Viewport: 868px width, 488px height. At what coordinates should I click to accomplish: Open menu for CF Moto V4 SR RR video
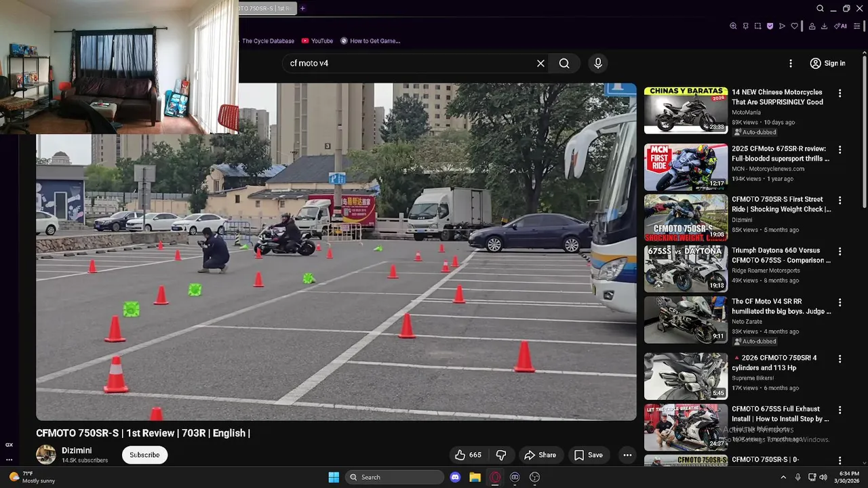click(x=840, y=302)
